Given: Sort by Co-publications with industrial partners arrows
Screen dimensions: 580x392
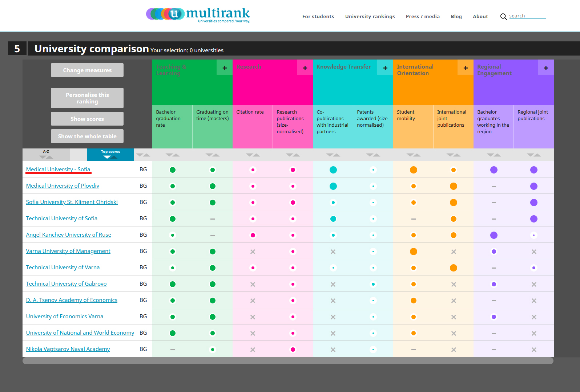Looking at the screenshot, I should pyautogui.click(x=333, y=155).
